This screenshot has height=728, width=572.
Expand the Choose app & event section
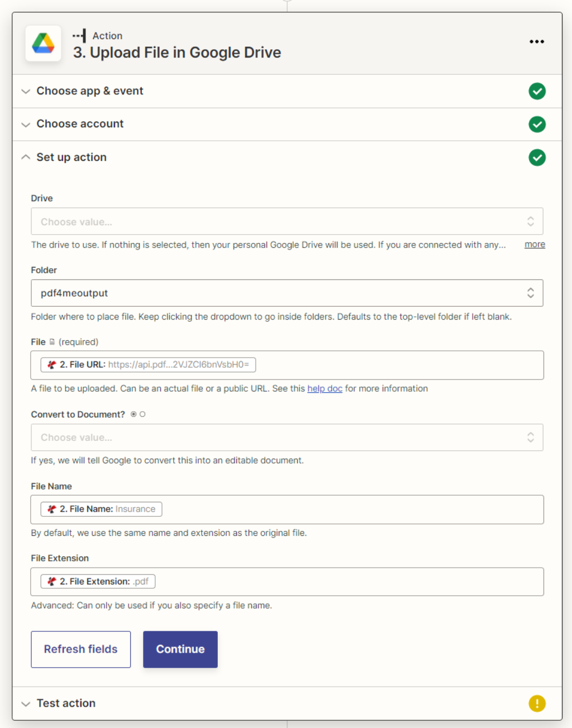tap(26, 91)
